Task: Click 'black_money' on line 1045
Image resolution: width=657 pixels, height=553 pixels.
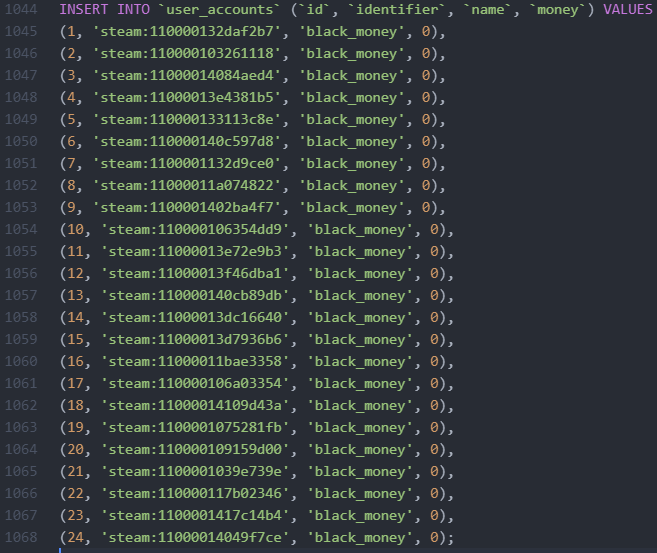Action: 351,31
